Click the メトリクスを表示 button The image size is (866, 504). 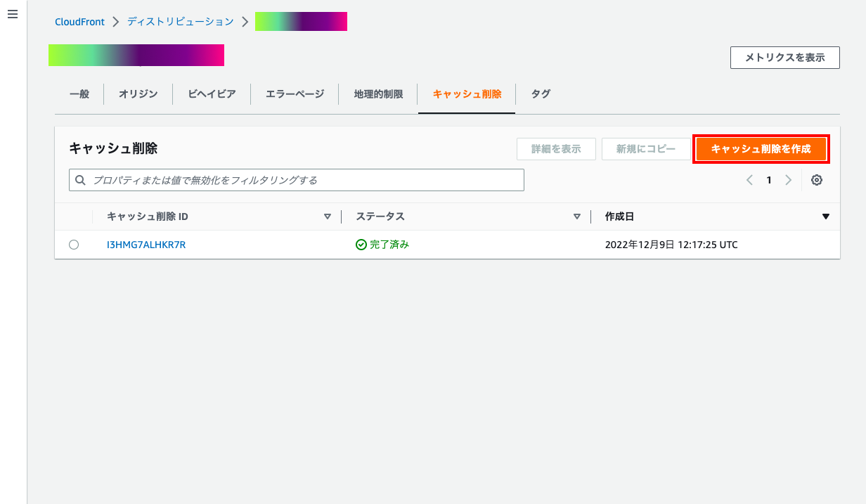pyautogui.click(x=784, y=58)
